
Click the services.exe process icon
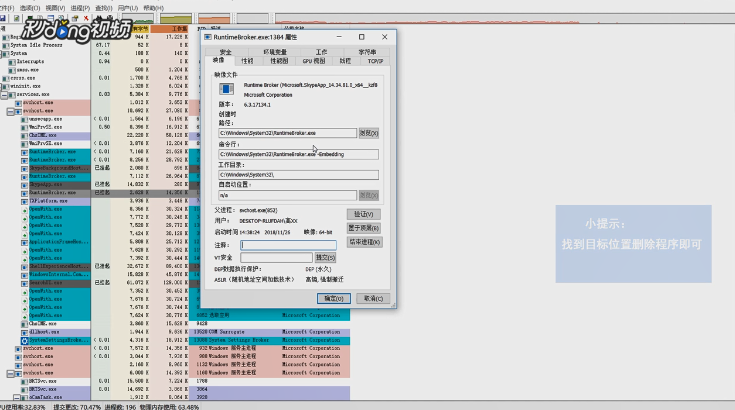(x=12, y=95)
